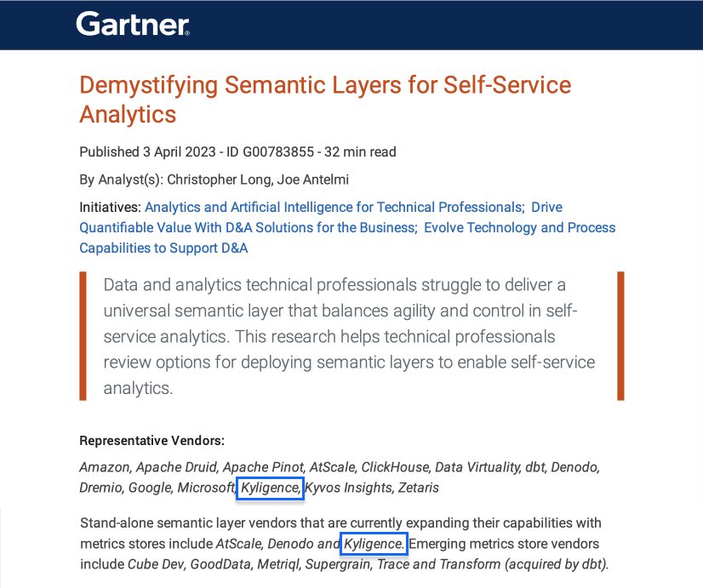This screenshot has height=588, width=703.
Task: Click AtScale in the vendors list
Action: coord(332,467)
